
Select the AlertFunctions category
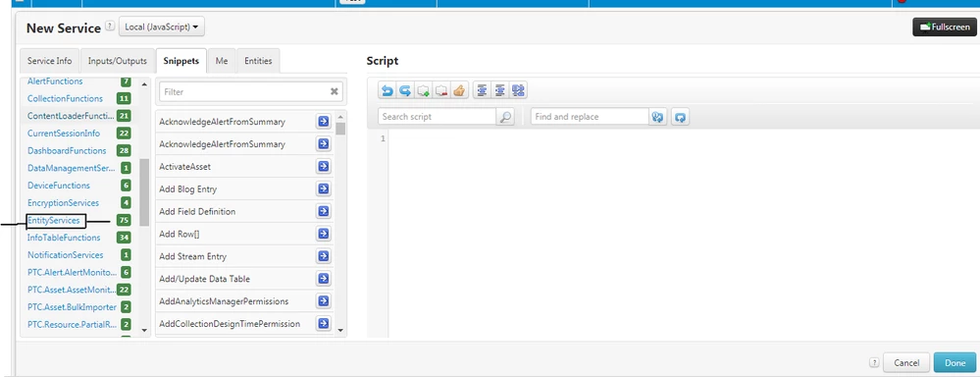(x=55, y=81)
